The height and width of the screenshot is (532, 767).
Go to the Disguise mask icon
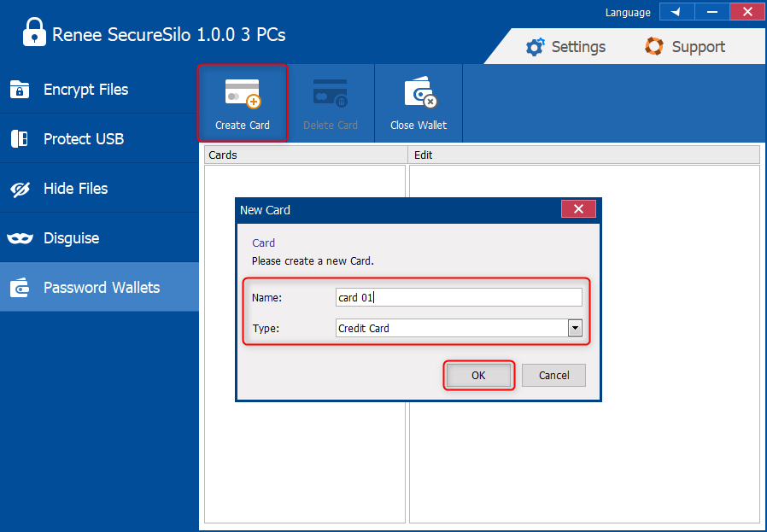pyautogui.click(x=20, y=238)
